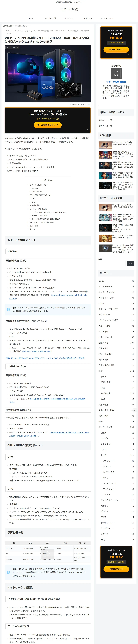
Task: Select the SDGs category
Action: click(x=116, y=281)
